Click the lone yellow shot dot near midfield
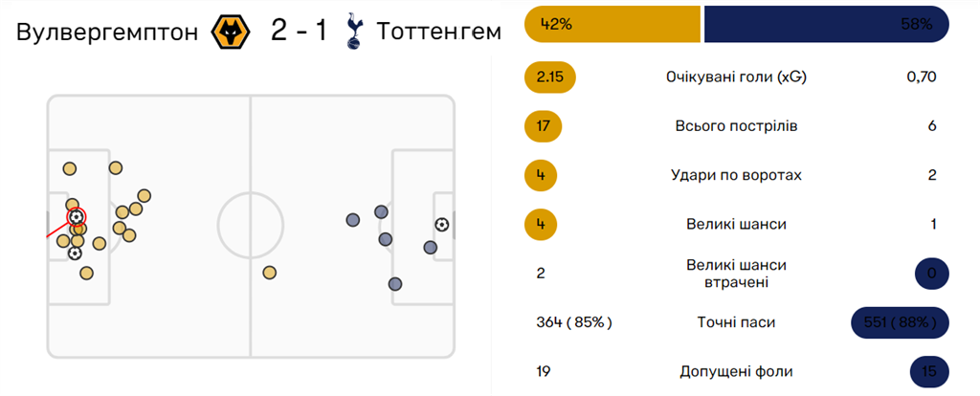Image resolution: width=980 pixels, height=396 pixels. (269, 273)
